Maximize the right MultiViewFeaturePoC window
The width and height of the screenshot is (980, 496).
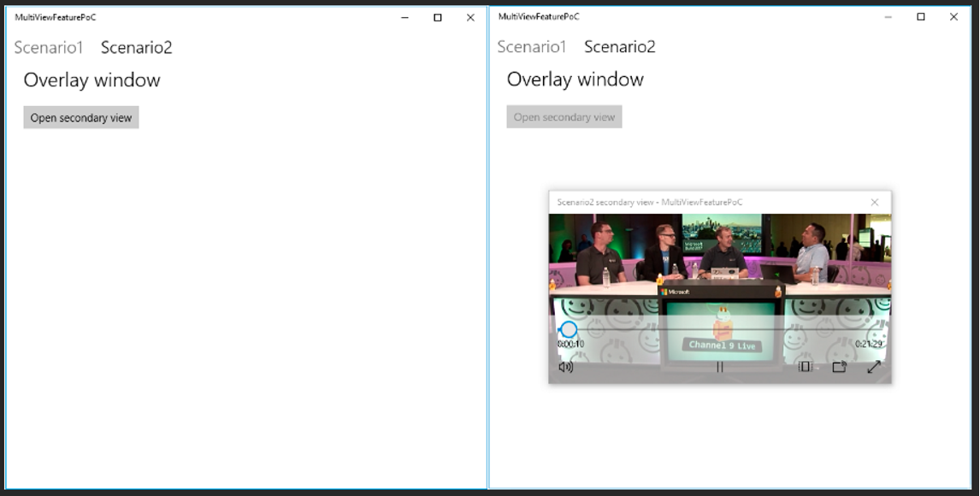(920, 16)
